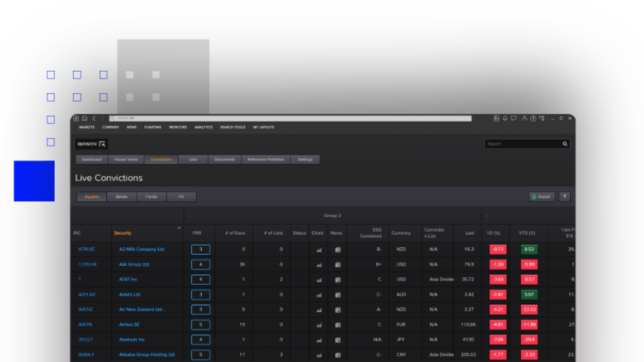This screenshot has height=362, width=644.
Task: Sort by the # of Docs column header
Action: click(235, 233)
